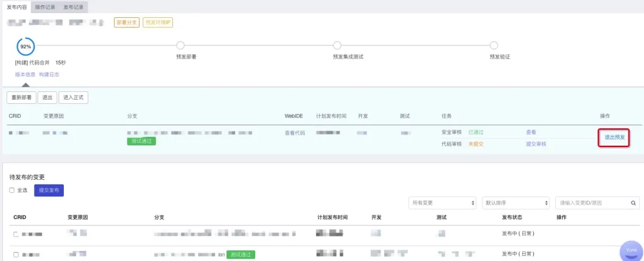Open the Vone floating assistant bubble

coord(631,251)
